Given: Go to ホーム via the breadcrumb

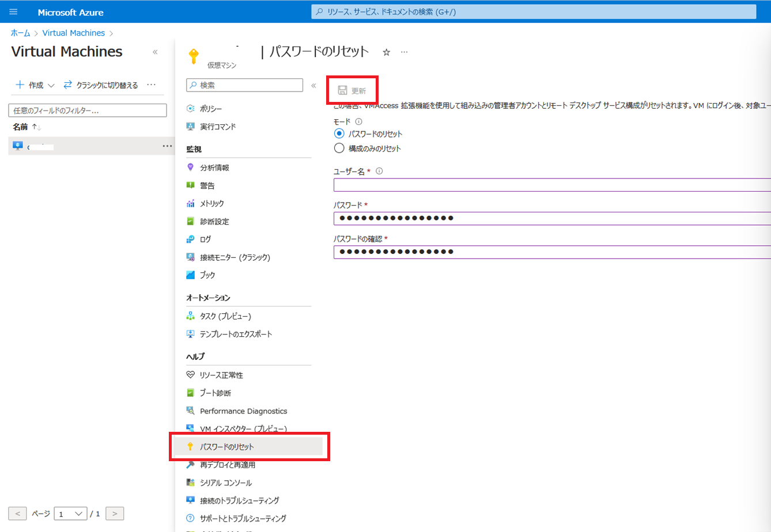Looking at the screenshot, I should [x=21, y=33].
